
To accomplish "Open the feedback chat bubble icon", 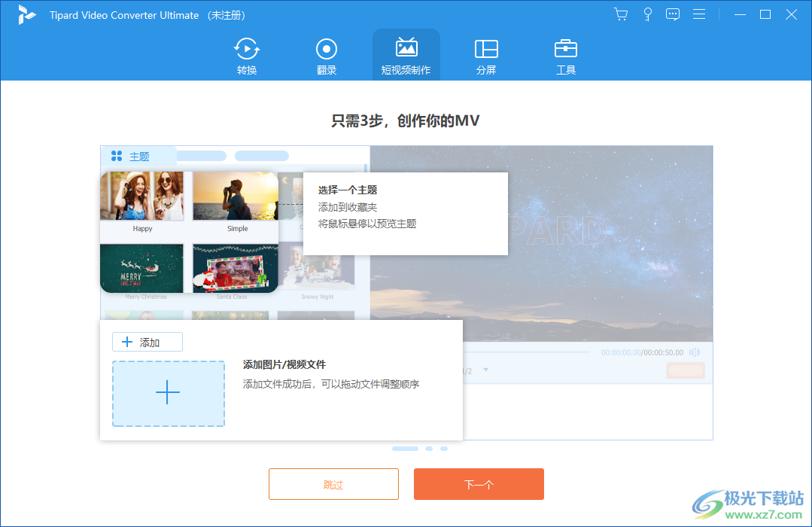I will click(x=672, y=14).
